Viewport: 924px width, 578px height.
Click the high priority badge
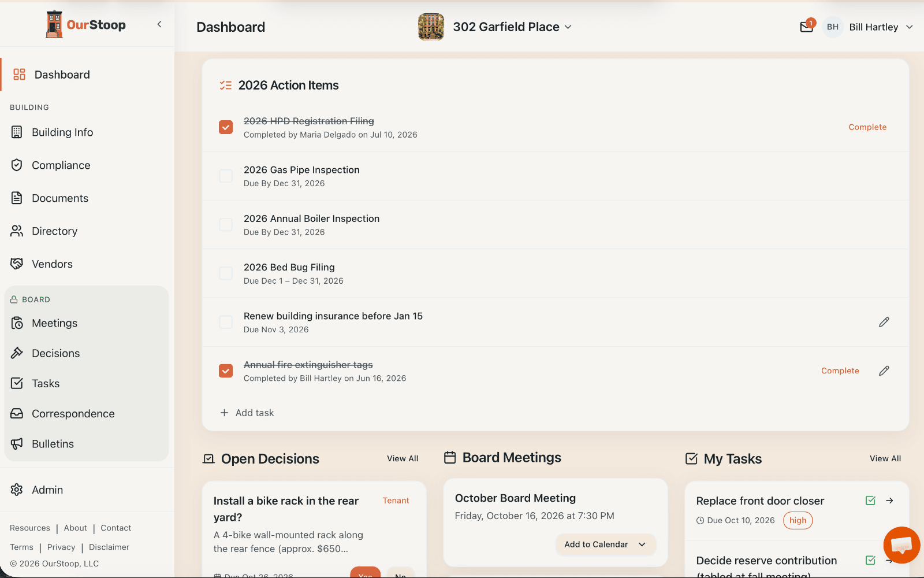point(798,520)
